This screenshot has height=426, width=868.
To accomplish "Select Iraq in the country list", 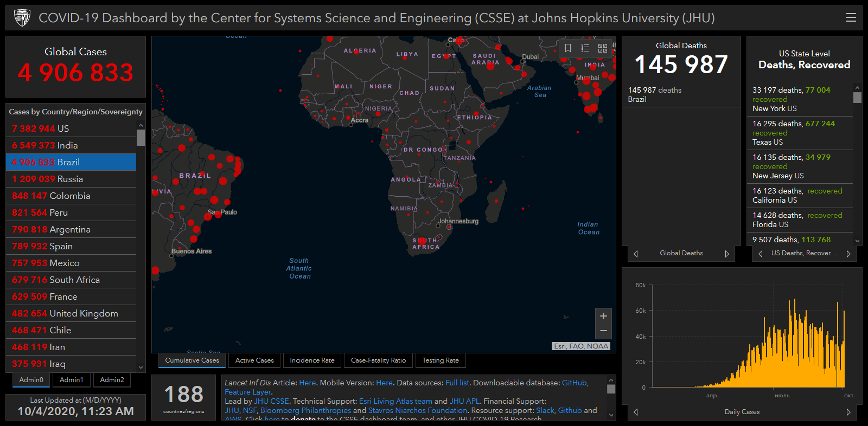I will [x=71, y=364].
